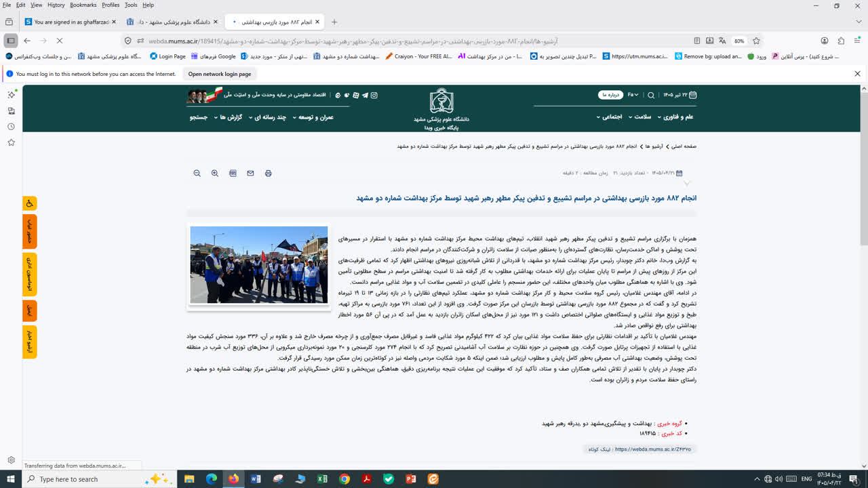Open the wheelchair accessibility icon on the left

pyautogui.click(x=30, y=203)
